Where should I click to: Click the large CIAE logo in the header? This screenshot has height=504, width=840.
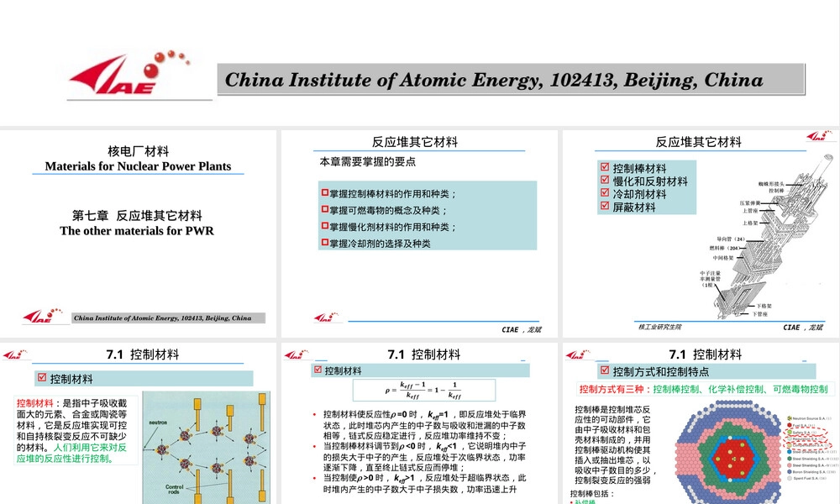[x=129, y=73]
